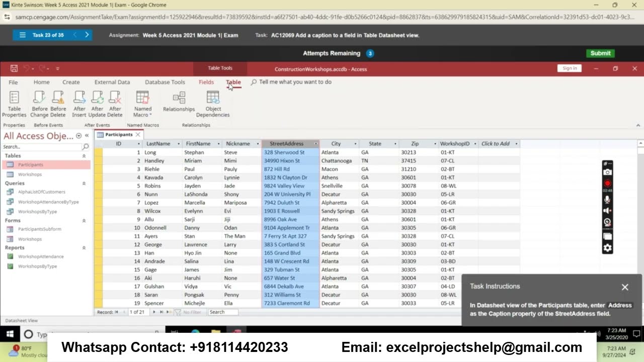Open the Named Macro dropdown

pyautogui.click(x=142, y=105)
